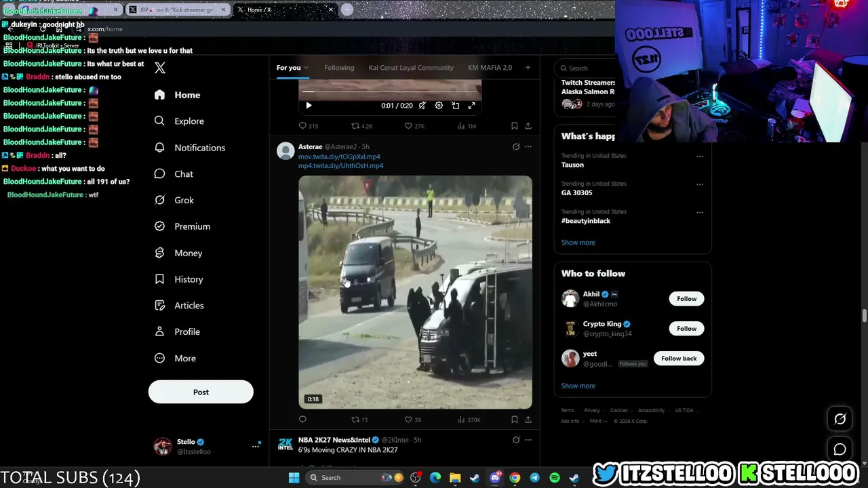Open the mov.twita.diy link

[x=339, y=157]
